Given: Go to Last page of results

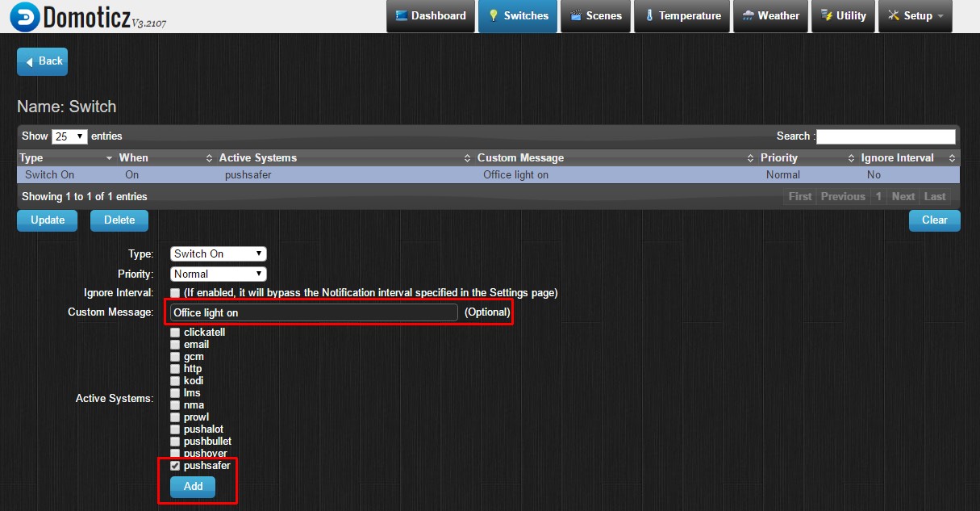Looking at the screenshot, I should 935,196.
